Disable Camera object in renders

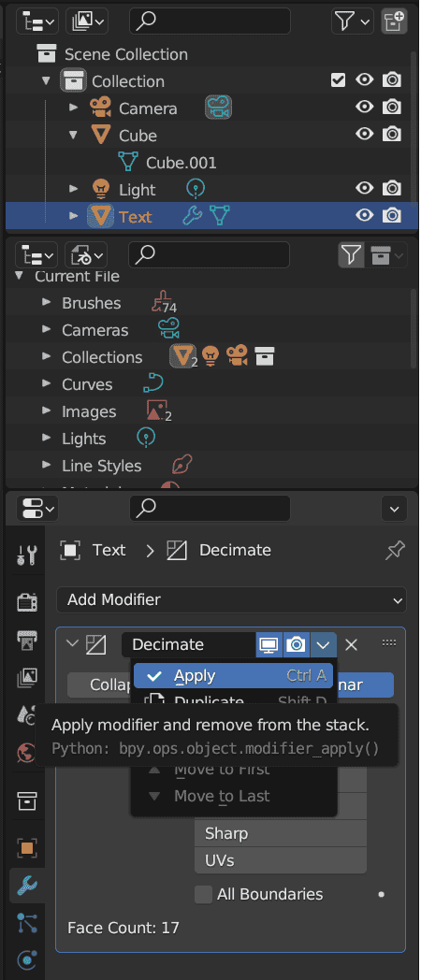tap(392, 107)
